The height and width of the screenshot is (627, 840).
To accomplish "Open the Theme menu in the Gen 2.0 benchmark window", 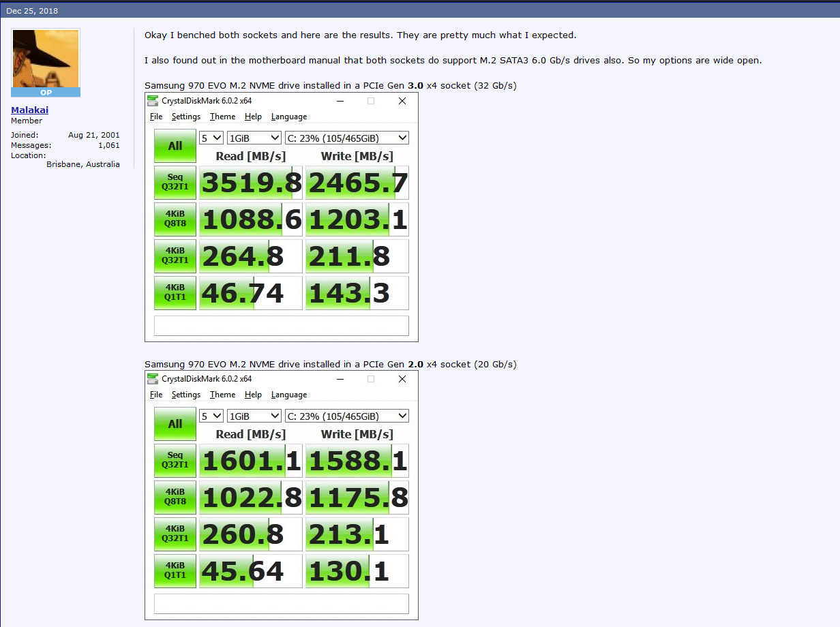I will pyautogui.click(x=222, y=395).
